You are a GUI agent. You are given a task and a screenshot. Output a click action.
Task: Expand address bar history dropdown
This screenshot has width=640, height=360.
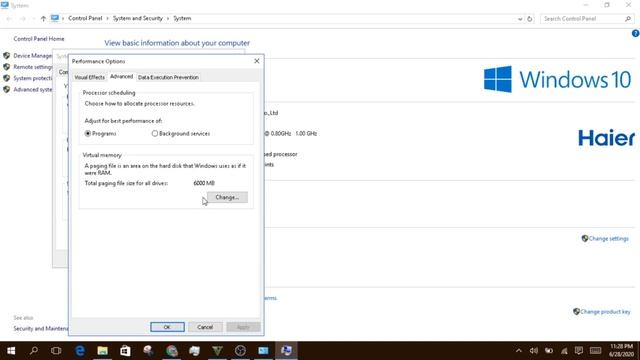pyautogui.click(x=520, y=19)
